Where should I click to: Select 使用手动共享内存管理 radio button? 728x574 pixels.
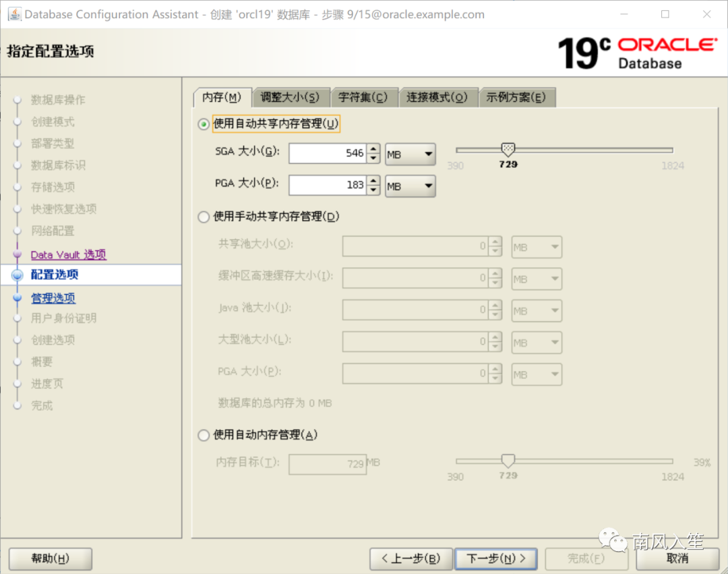[x=204, y=217]
